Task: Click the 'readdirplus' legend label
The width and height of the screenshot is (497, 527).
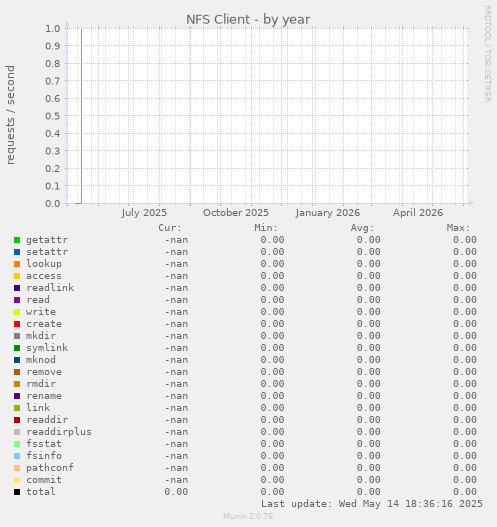Action: (x=59, y=432)
